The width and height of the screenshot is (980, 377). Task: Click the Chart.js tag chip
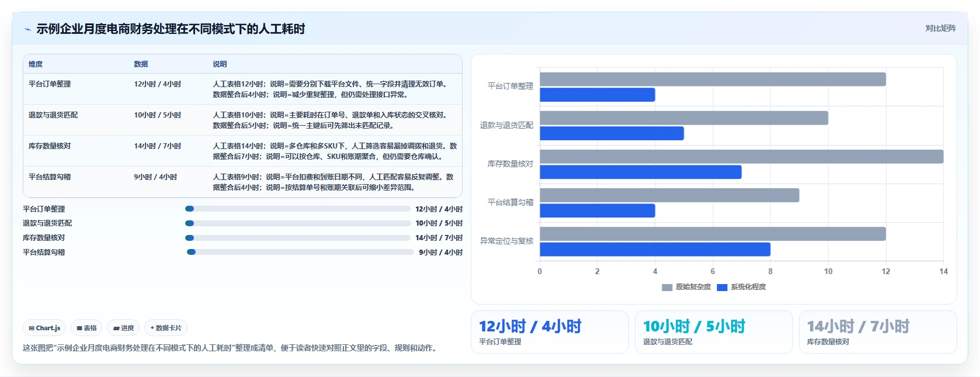tap(45, 328)
